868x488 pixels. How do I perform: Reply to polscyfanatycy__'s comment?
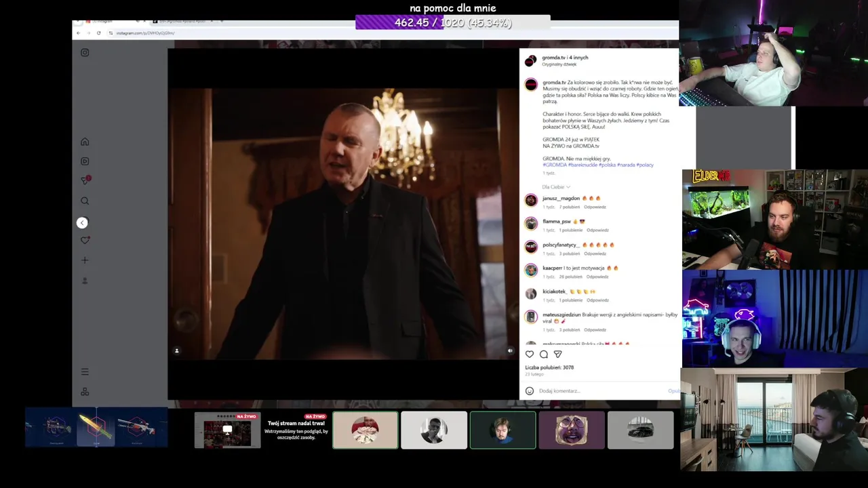(595, 253)
